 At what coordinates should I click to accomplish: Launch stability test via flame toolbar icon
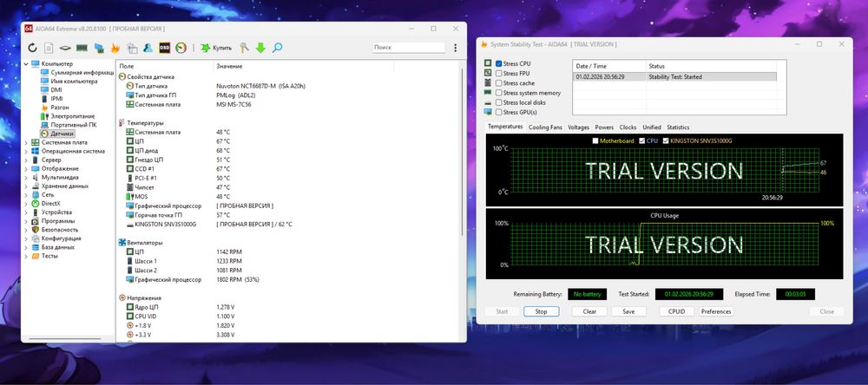[115, 49]
